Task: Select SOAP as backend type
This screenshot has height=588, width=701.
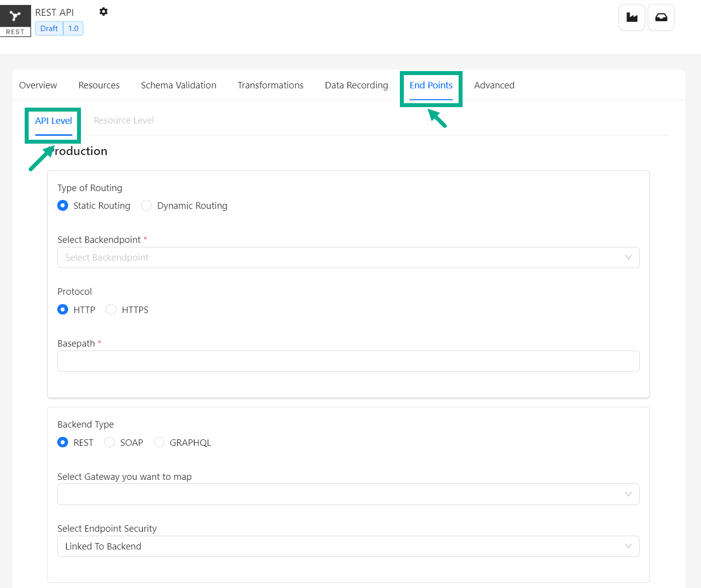Action: click(x=110, y=442)
